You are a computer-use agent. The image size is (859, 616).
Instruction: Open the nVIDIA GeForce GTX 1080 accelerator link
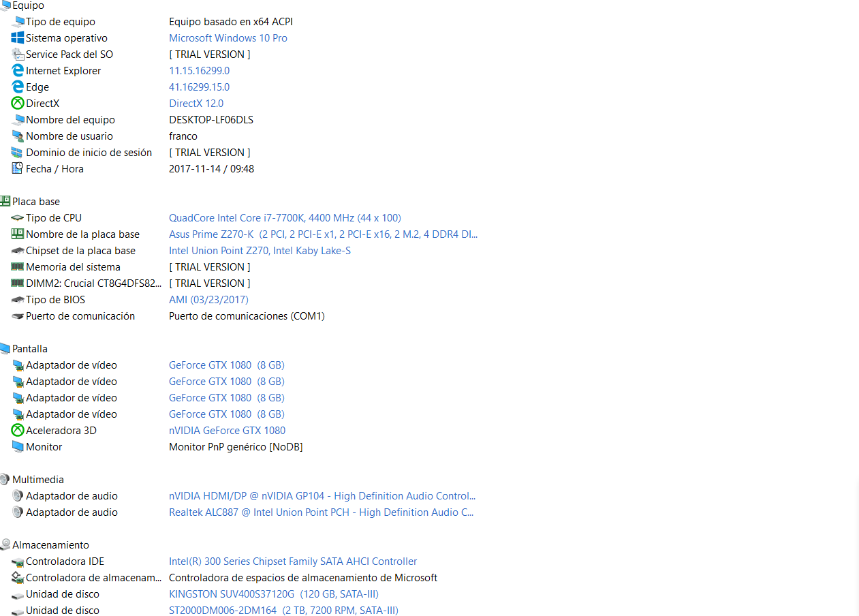coord(227,431)
